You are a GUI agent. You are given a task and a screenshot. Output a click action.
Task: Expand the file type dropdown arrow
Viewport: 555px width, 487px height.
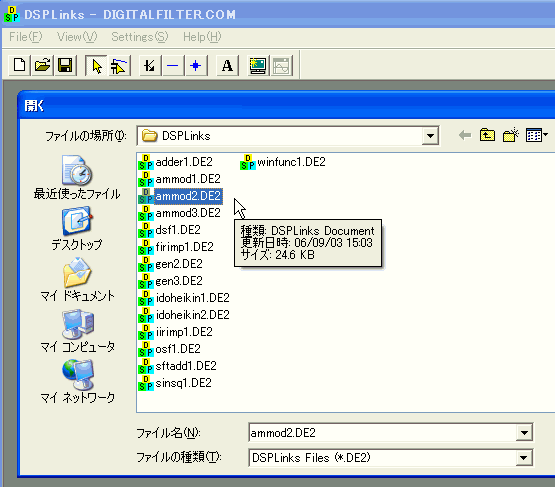point(524,458)
